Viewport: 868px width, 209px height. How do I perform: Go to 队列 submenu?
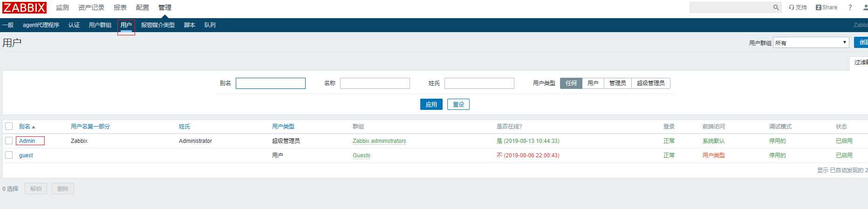[x=210, y=25]
